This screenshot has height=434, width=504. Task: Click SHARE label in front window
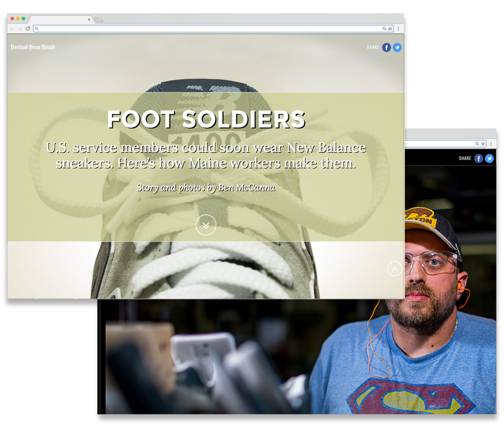point(373,47)
